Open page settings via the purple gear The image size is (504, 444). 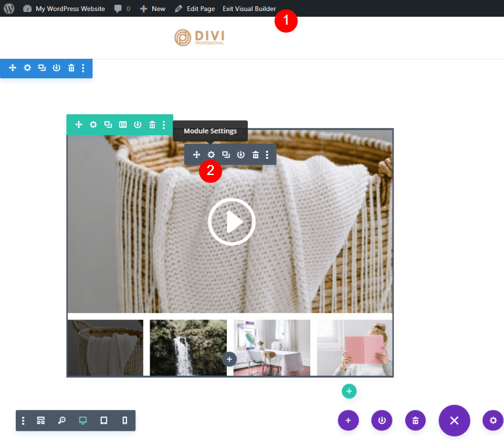point(492,420)
